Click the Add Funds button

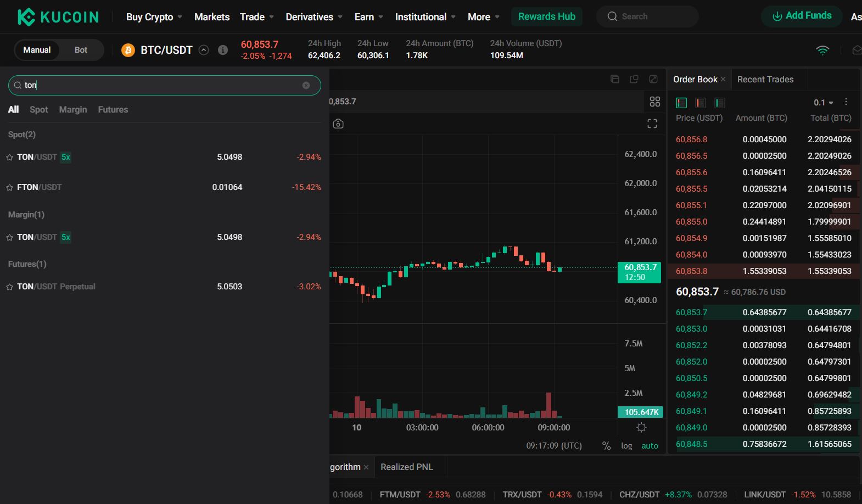pos(802,16)
